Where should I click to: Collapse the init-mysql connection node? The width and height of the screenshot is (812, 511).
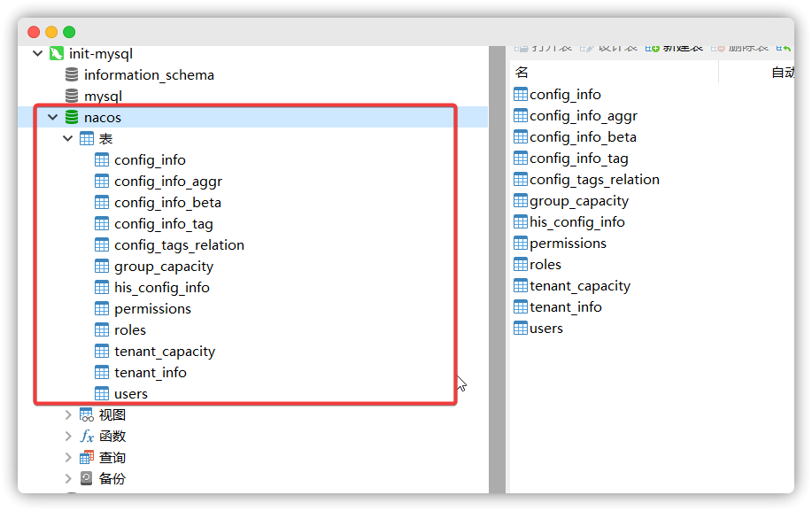tap(37, 53)
